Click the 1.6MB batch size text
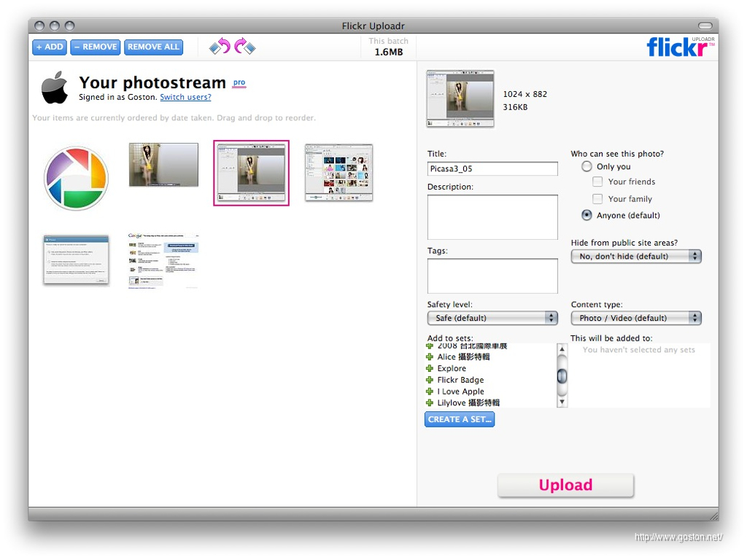 [x=389, y=52]
